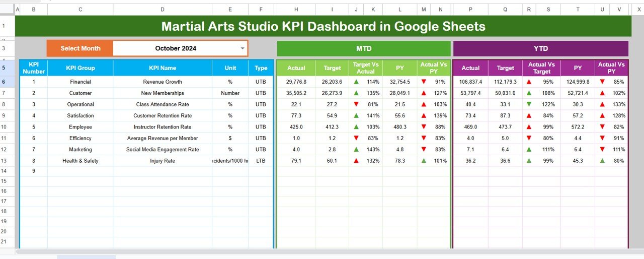Viewport: 644px width, 259px height.
Task: Click green up arrow in Revenue Growth MTD Target Vs Actual
Action: click(x=356, y=82)
